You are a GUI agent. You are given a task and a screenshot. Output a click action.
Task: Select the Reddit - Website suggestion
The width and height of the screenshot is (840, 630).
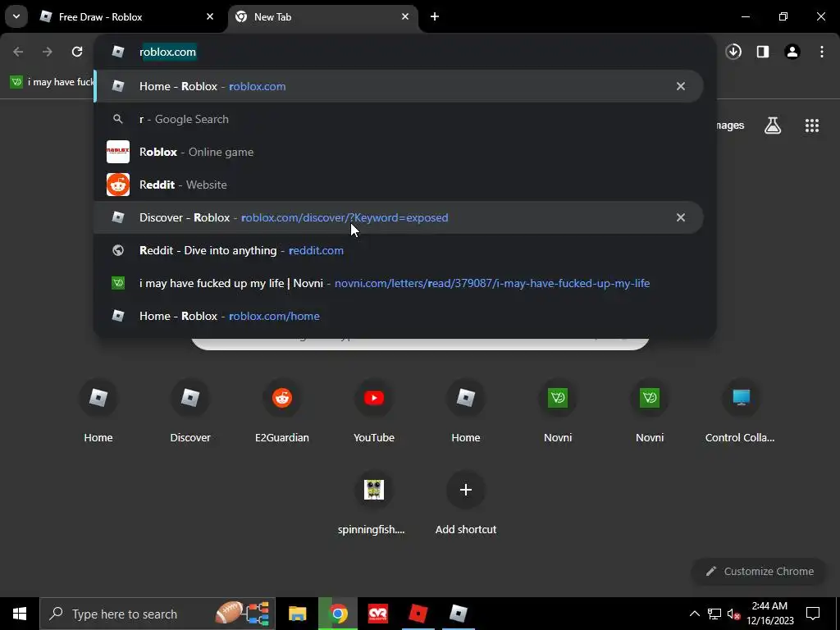tap(399, 185)
